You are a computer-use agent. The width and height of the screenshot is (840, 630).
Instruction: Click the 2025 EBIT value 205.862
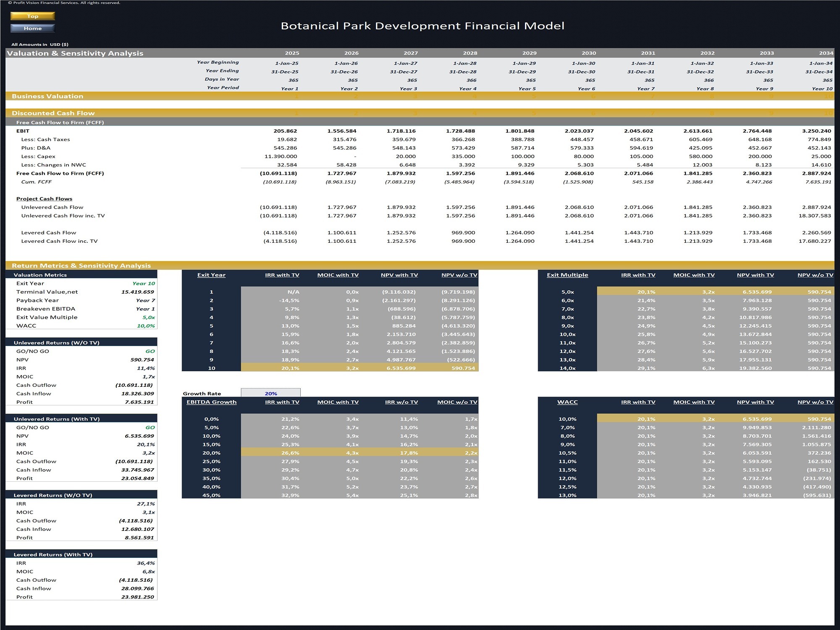(285, 131)
